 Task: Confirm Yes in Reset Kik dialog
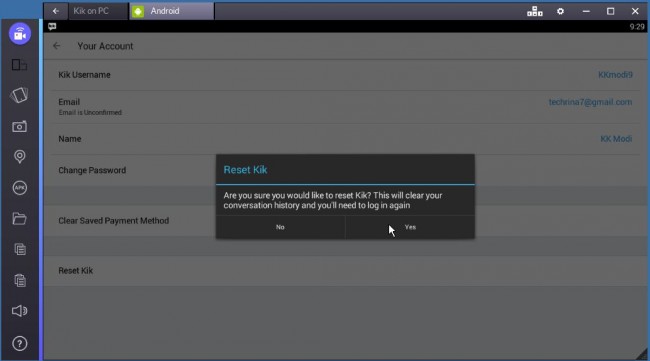pyautogui.click(x=410, y=227)
